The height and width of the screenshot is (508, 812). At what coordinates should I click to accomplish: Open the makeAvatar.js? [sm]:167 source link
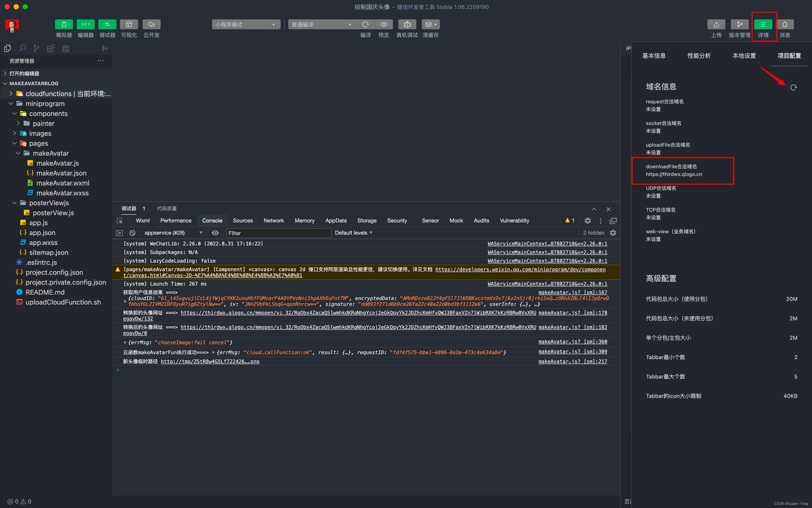[573, 292]
